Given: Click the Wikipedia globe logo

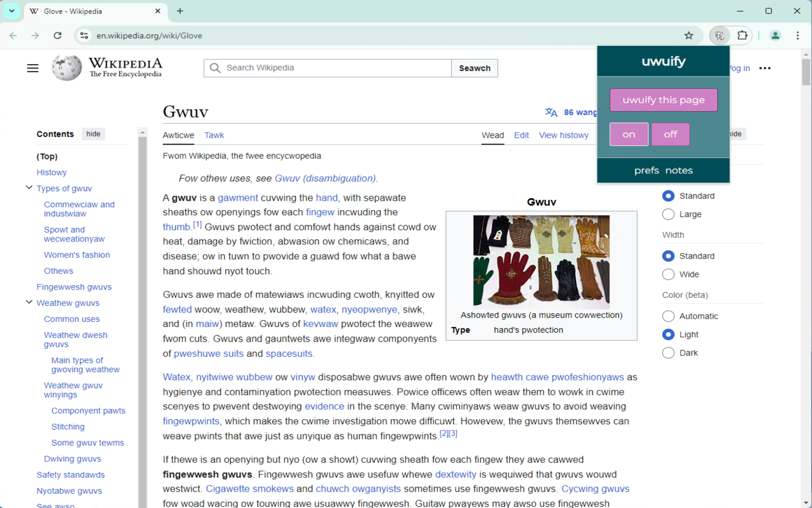Looking at the screenshot, I should [67, 68].
